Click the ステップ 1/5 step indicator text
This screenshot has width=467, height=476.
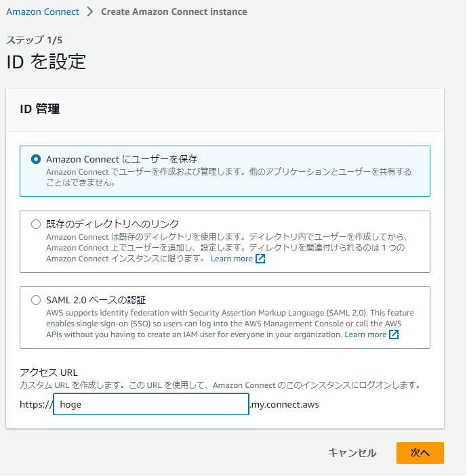(34, 40)
